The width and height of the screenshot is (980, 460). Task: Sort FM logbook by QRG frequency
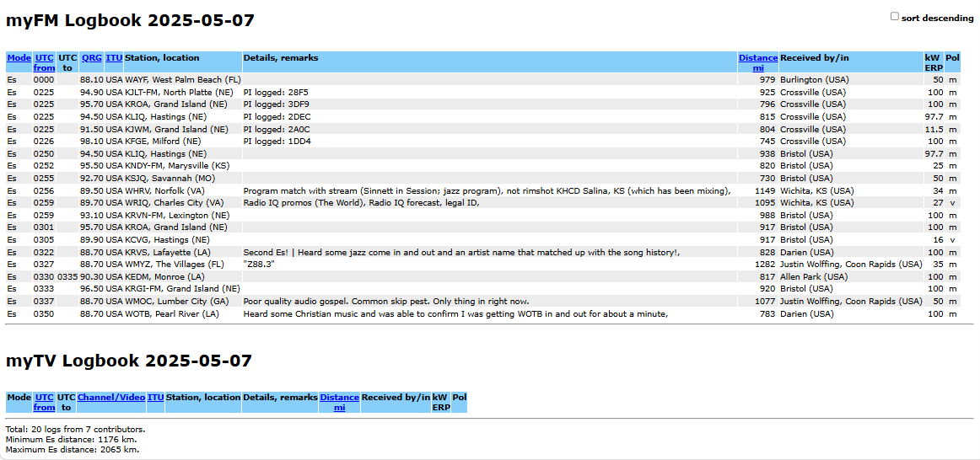coord(91,58)
